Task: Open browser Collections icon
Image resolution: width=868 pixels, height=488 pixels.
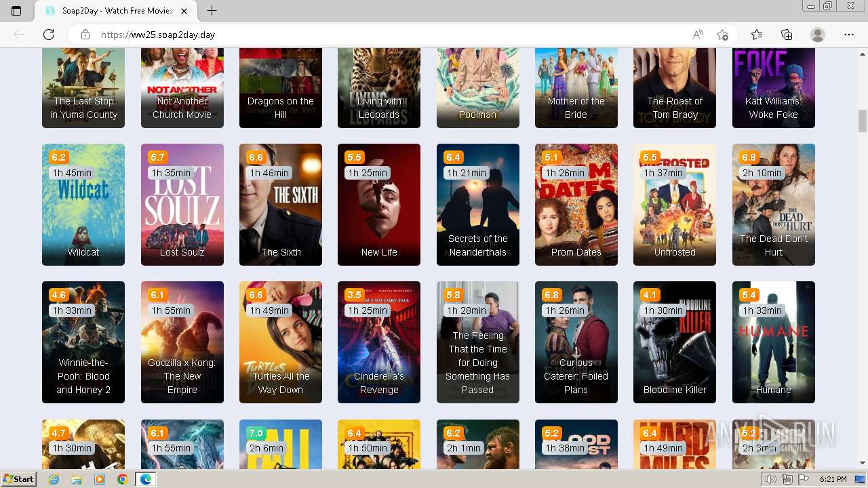Action: (x=787, y=35)
